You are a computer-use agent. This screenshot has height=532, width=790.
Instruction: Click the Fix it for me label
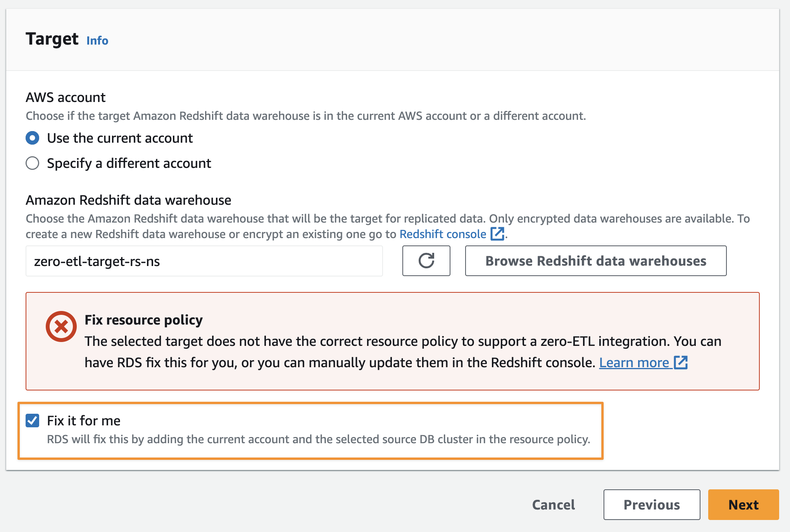click(84, 420)
